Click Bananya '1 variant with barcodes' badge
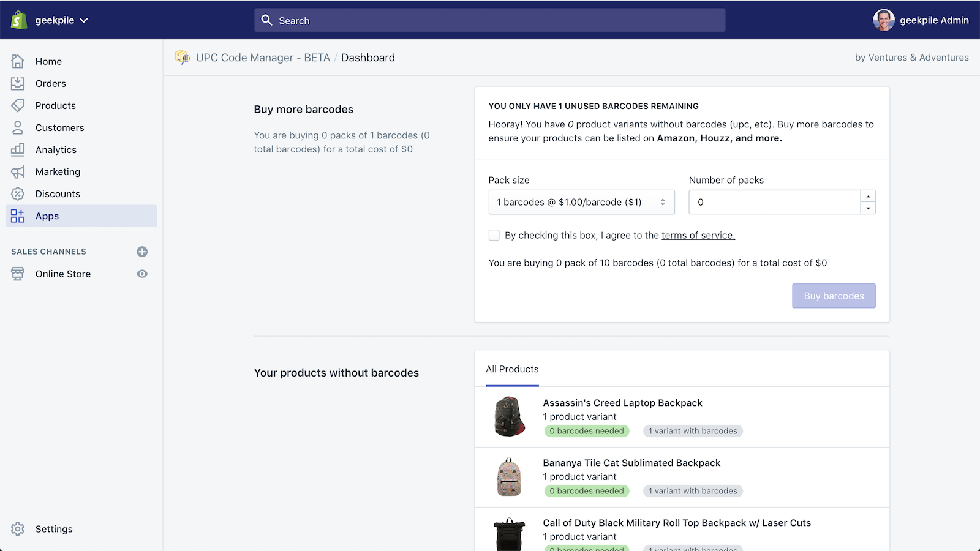 click(x=693, y=491)
